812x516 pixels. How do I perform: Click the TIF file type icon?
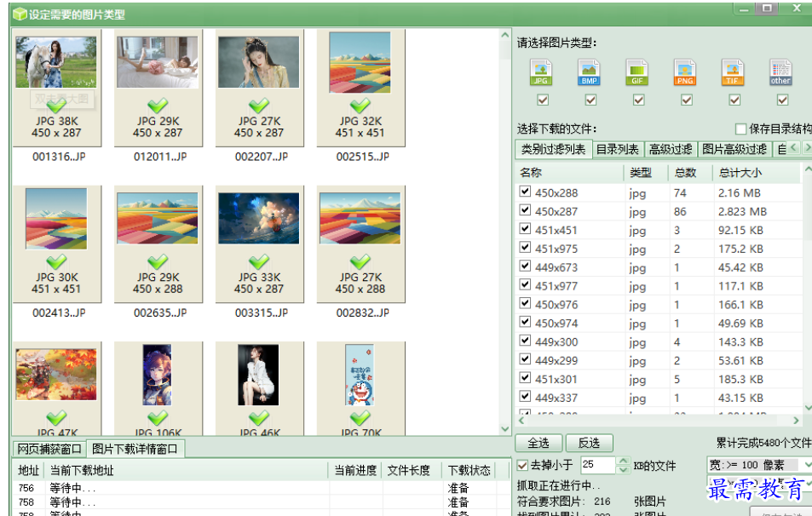733,72
